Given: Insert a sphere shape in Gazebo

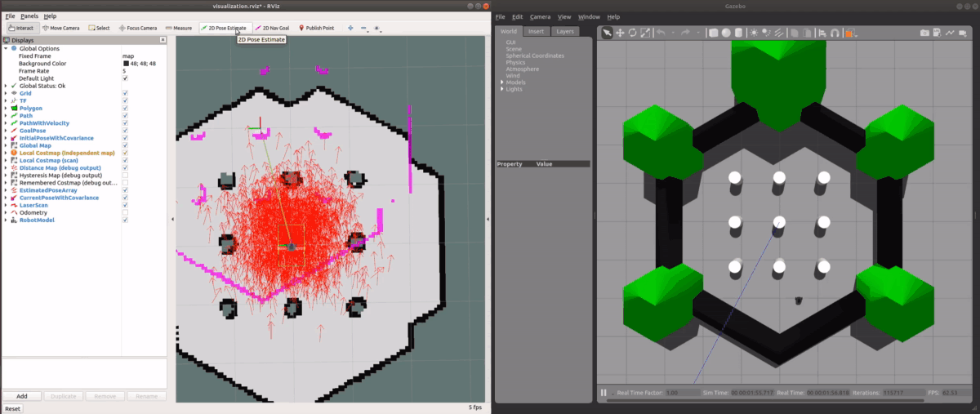Looking at the screenshot, I should [x=725, y=33].
